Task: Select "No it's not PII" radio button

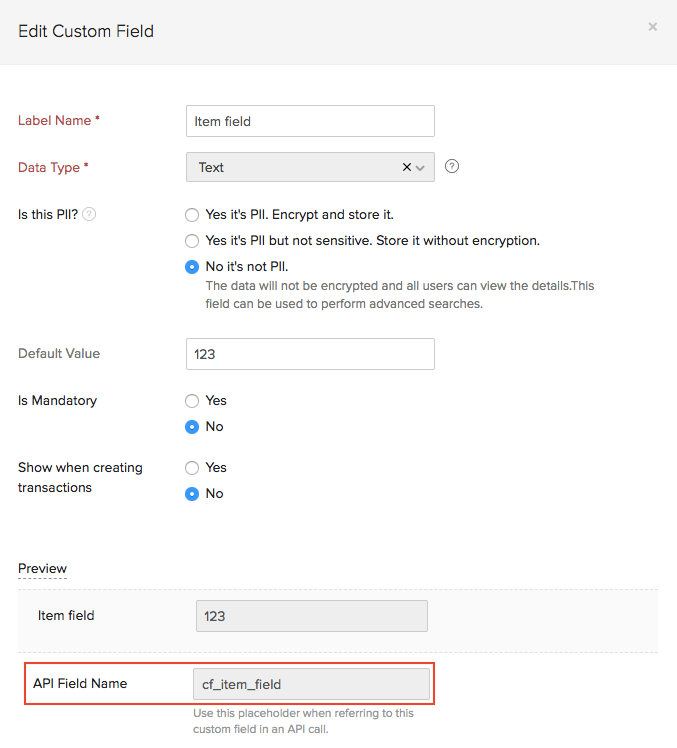Action: [x=192, y=266]
